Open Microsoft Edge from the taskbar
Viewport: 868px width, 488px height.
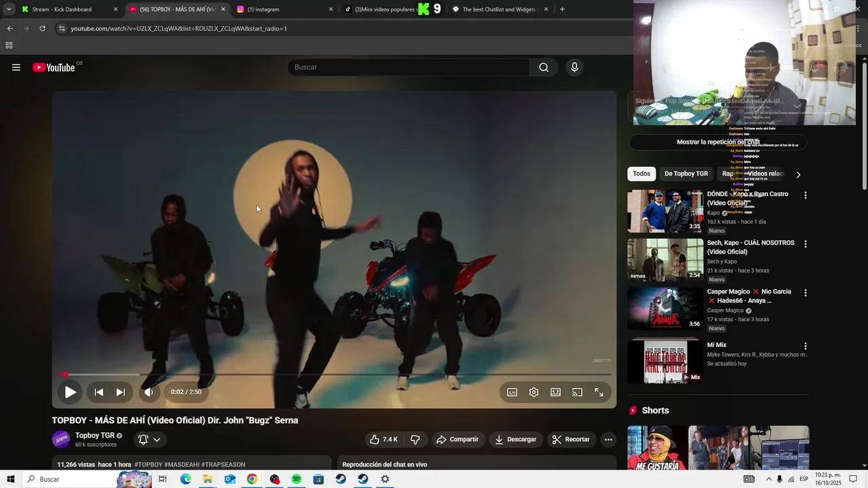tap(185, 479)
